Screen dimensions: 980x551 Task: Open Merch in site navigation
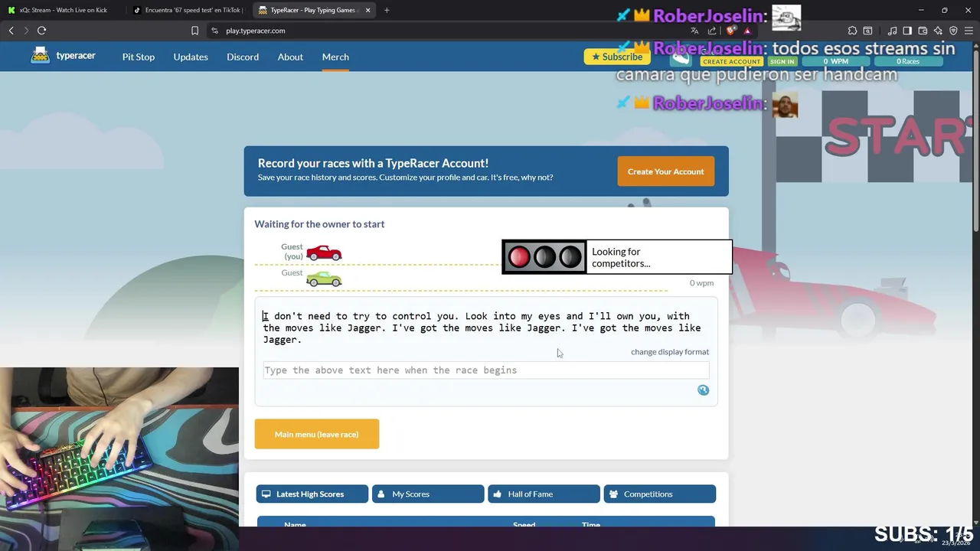point(335,57)
